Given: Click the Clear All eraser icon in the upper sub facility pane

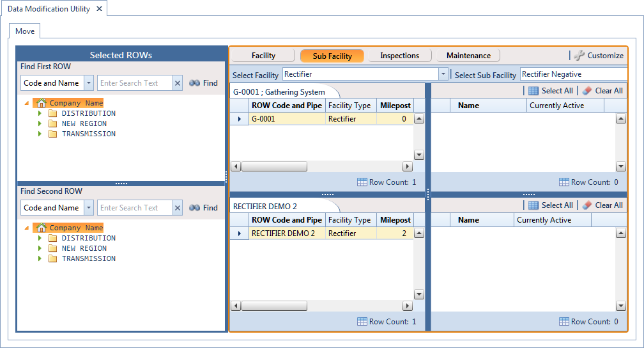Looking at the screenshot, I should tap(587, 91).
